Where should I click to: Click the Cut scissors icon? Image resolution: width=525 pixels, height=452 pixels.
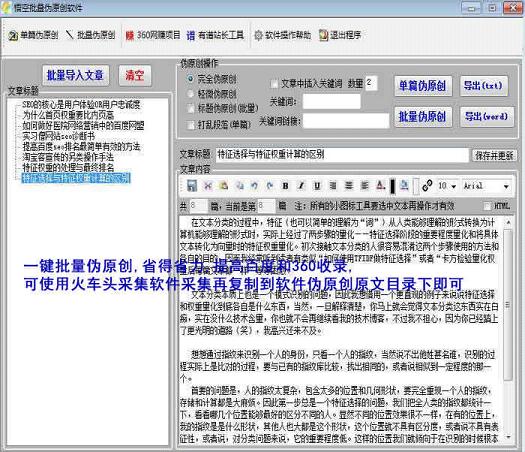(208, 185)
